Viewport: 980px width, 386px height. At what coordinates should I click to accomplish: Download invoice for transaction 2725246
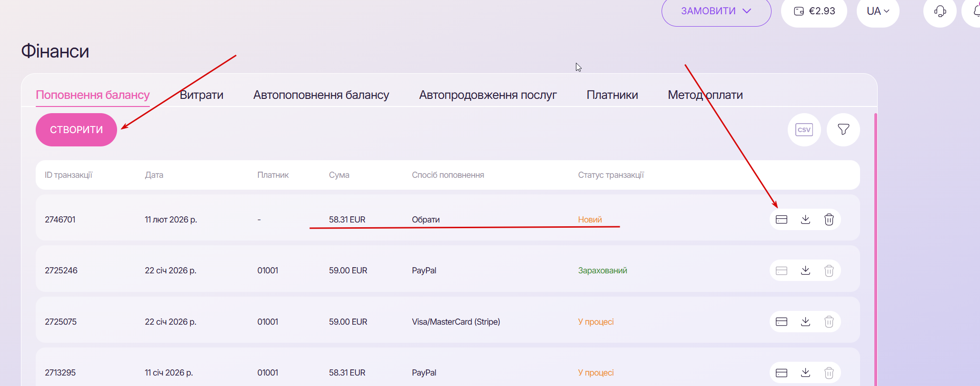point(805,270)
